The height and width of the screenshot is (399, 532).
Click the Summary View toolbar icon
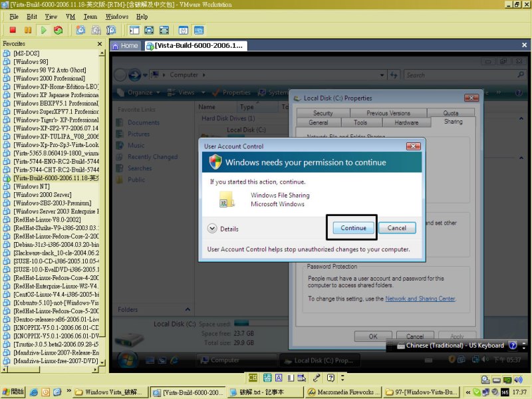coord(184,30)
